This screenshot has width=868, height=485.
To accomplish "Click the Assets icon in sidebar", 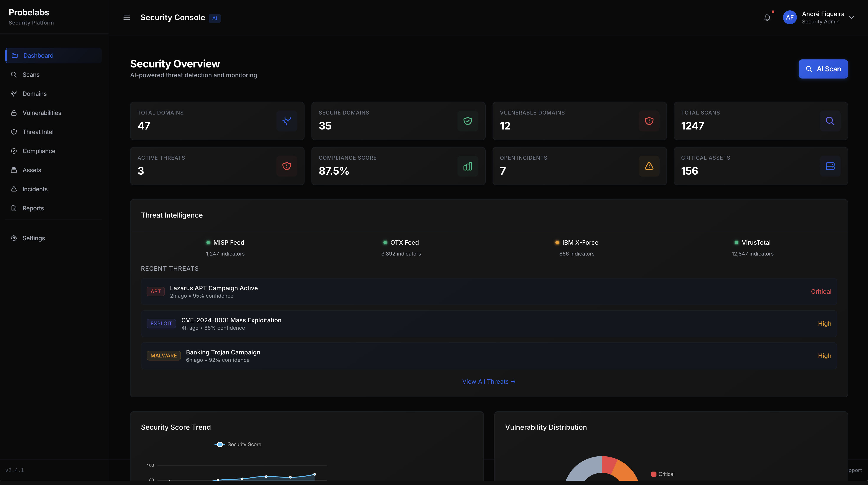I will [x=14, y=170].
